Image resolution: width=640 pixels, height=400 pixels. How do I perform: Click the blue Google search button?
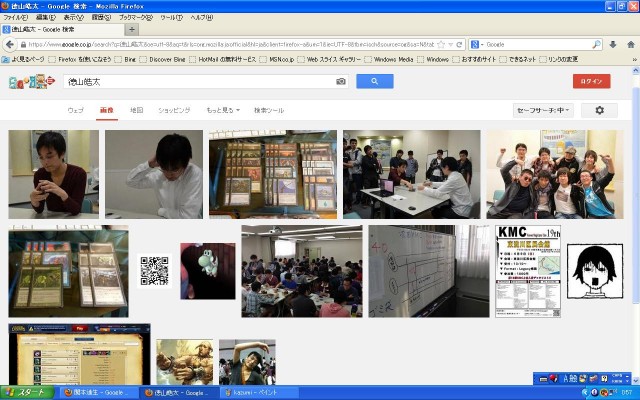tap(375, 81)
